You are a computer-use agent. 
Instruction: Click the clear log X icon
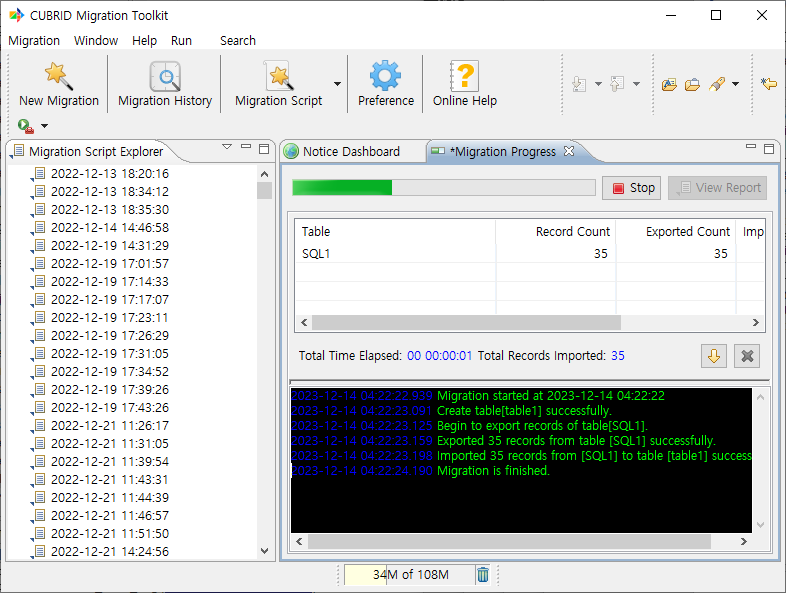point(747,356)
